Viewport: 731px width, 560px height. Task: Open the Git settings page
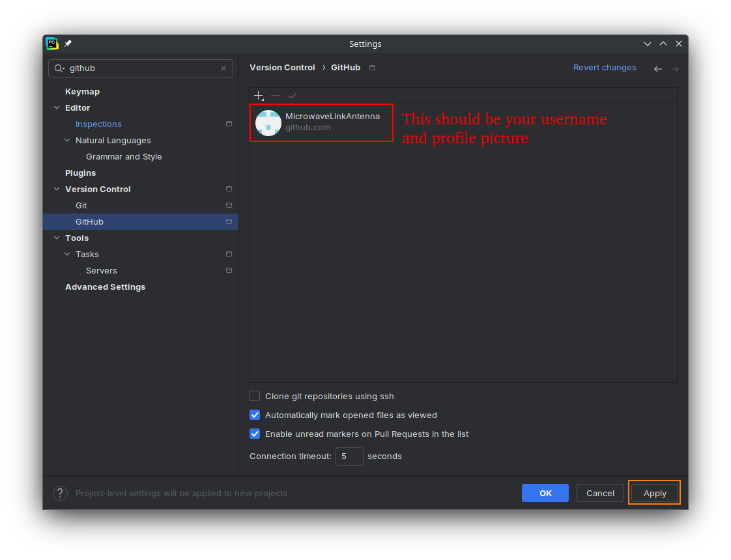coord(81,205)
